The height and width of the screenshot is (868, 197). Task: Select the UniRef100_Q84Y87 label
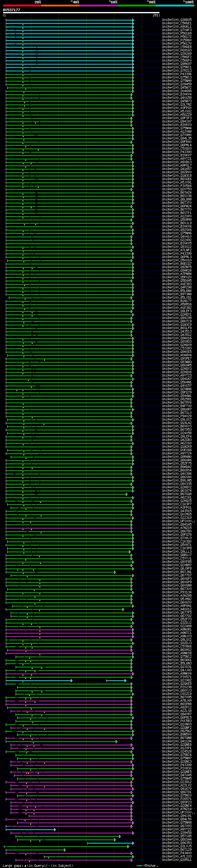[177, 715]
